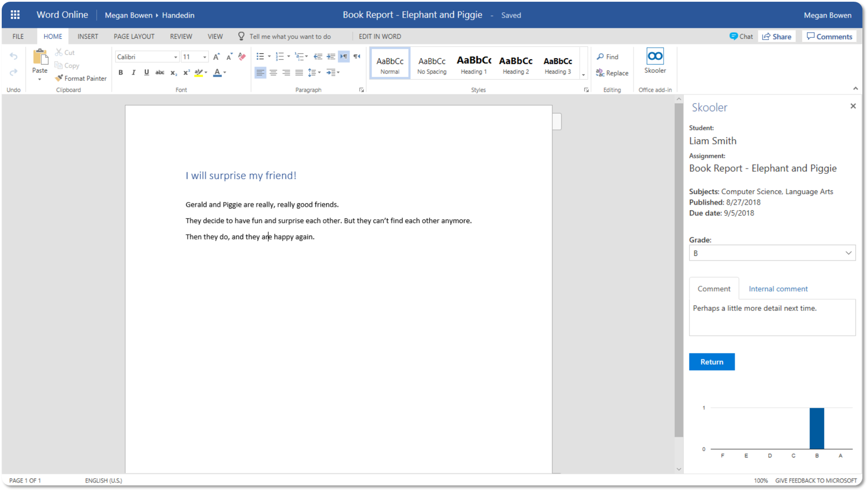
Task: Open the Handedin folder breadcrumb link
Action: (x=178, y=15)
